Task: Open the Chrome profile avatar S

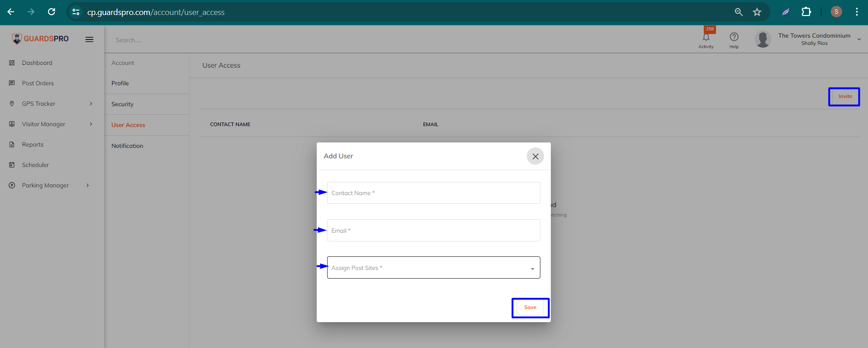Action: click(x=836, y=12)
